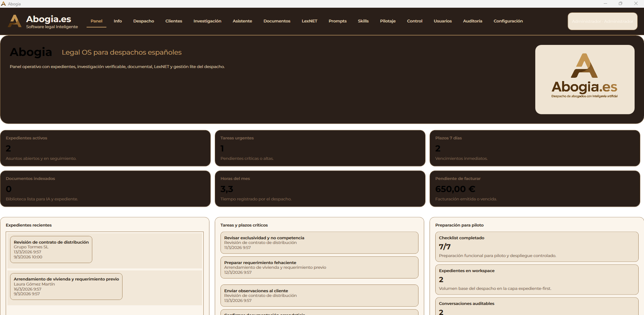Open the Asistente tab
Screen dimensions: 644x315
point(242,21)
